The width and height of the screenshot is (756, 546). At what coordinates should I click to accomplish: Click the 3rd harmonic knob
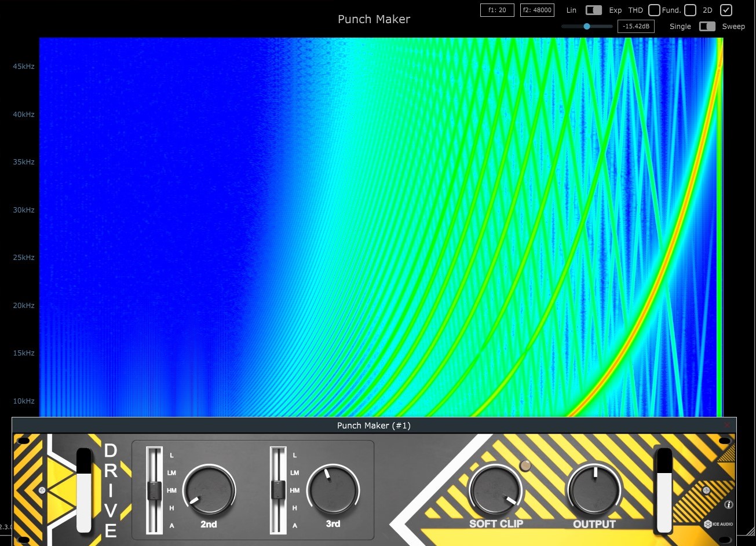pyautogui.click(x=333, y=490)
